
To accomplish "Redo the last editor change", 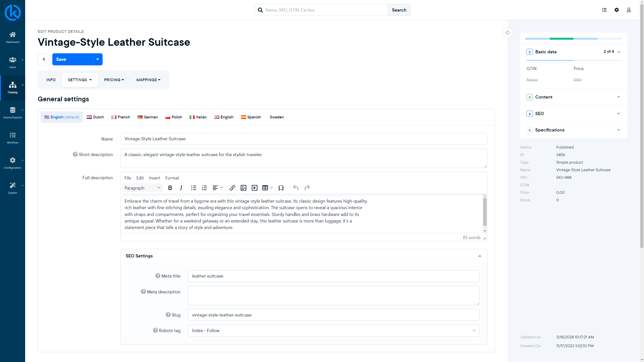I will pos(307,188).
